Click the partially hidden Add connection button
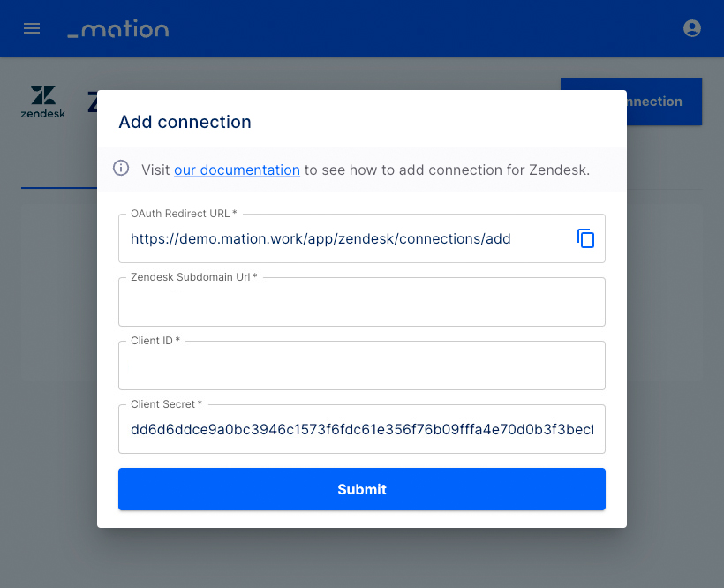724x588 pixels. coord(664,102)
